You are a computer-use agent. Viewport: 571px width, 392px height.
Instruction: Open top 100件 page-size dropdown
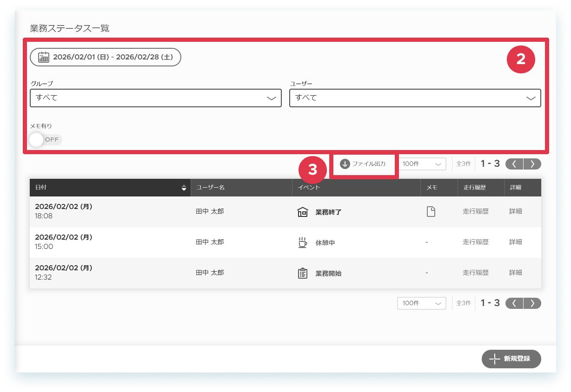422,164
